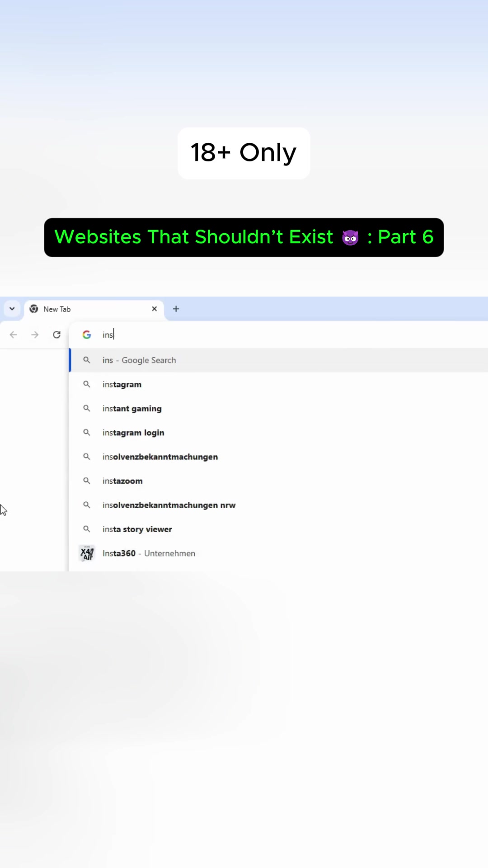Click the Chrome favicon on New Tab
The height and width of the screenshot is (868, 488).
34,309
